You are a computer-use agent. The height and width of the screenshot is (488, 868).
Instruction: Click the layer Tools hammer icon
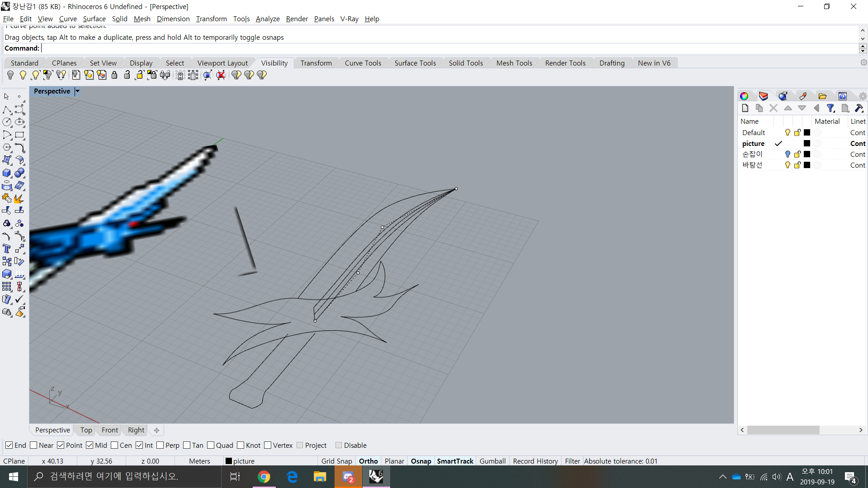pos(859,108)
